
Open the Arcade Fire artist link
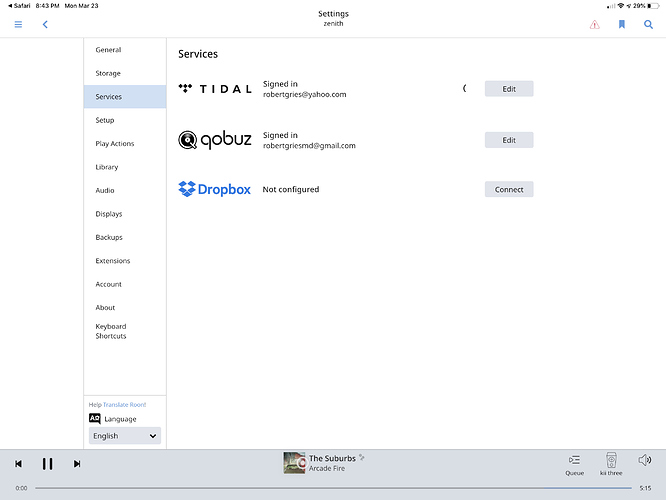pyautogui.click(x=327, y=468)
